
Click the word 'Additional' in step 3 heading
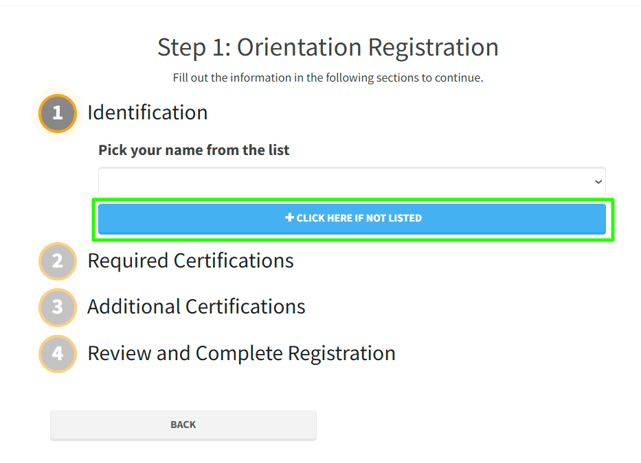coord(130,307)
